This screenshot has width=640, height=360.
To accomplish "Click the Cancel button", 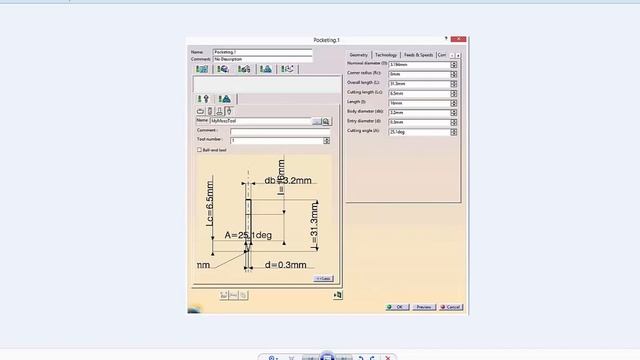I will click(451, 307).
